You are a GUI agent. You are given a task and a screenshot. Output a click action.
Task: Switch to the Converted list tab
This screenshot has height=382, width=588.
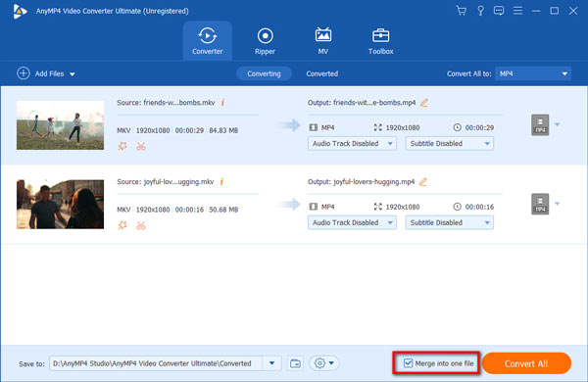pos(322,73)
